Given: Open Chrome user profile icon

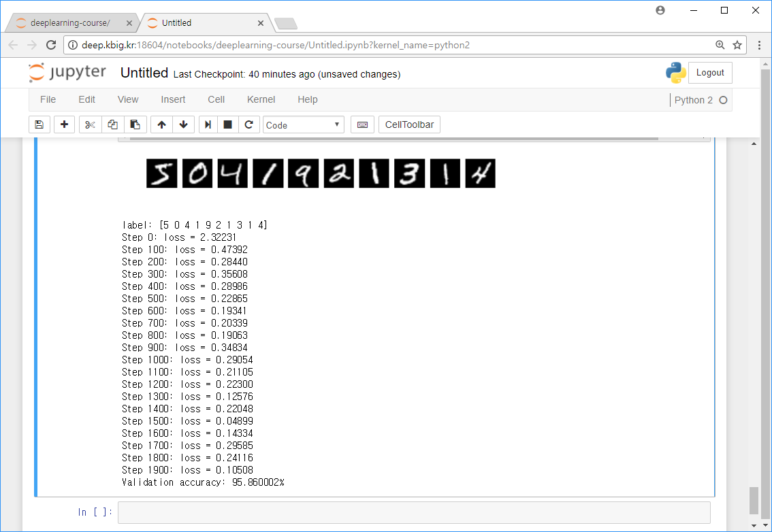Looking at the screenshot, I should tap(660, 10).
